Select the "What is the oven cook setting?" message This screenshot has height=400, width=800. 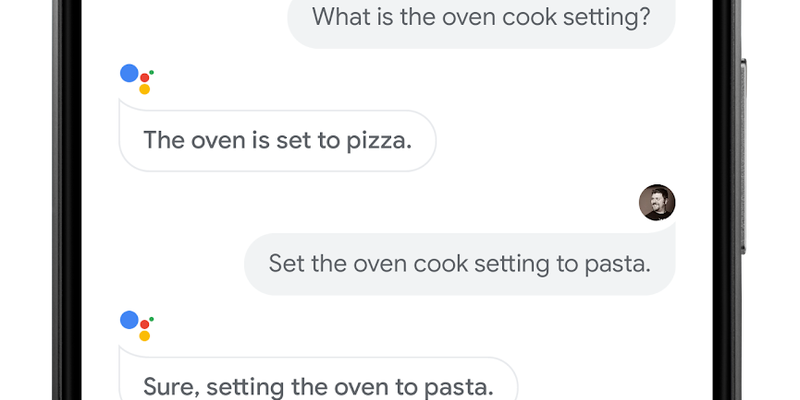click(x=481, y=18)
